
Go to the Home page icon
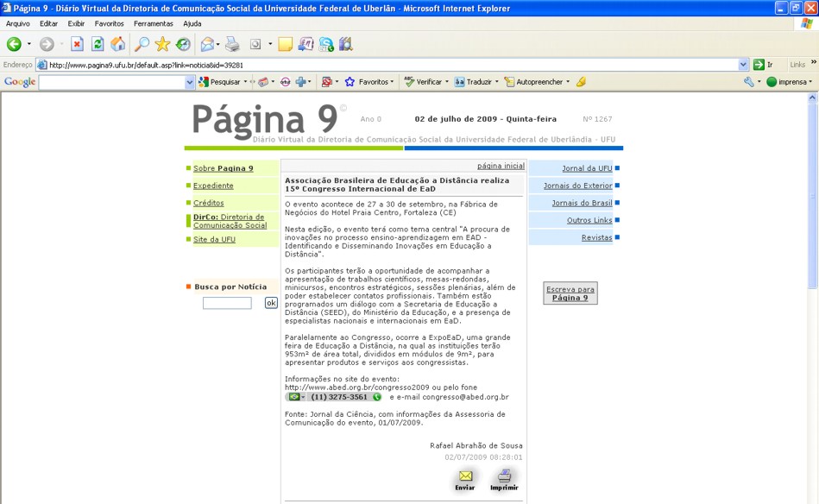[x=118, y=44]
